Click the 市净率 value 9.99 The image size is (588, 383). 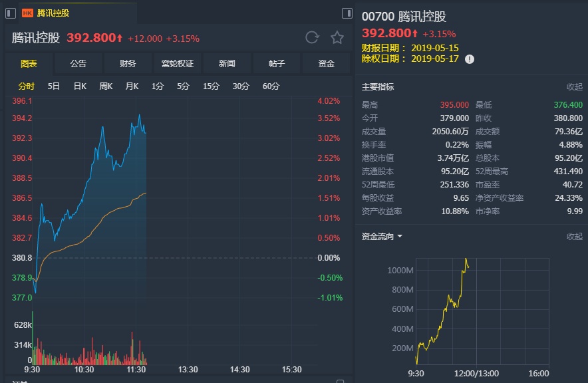pos(575,211)
